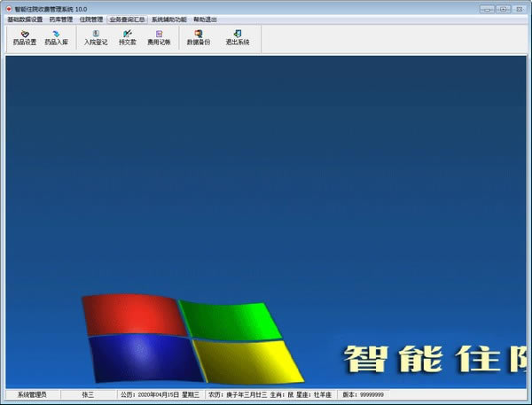Screen dimensions: 532x405
Task: Open 入院登记 from the toolbar
Action: pos(96,38)
